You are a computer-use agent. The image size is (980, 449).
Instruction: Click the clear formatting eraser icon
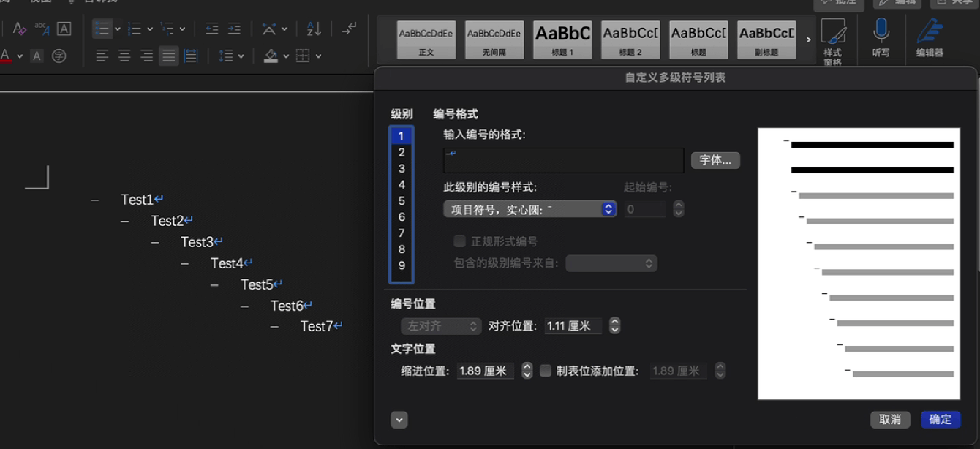pyautogui.click(x=20, y=29)
